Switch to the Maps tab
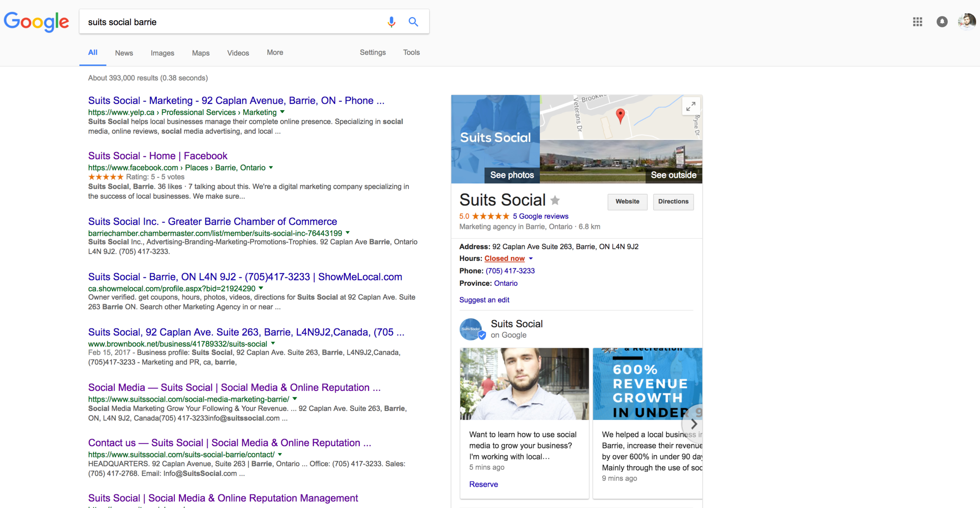The height and width of the screenshot is (508, 980). click(x=201, y=53)
